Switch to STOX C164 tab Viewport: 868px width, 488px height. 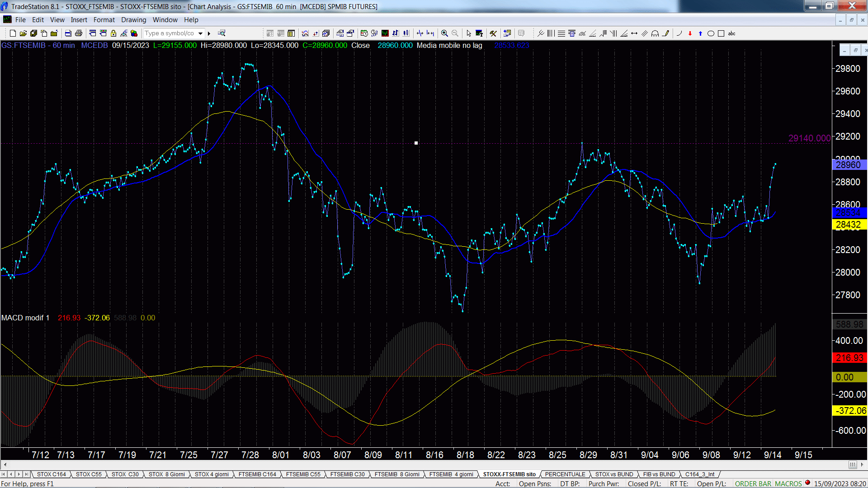pyautogui.click(x=51, y=474)
